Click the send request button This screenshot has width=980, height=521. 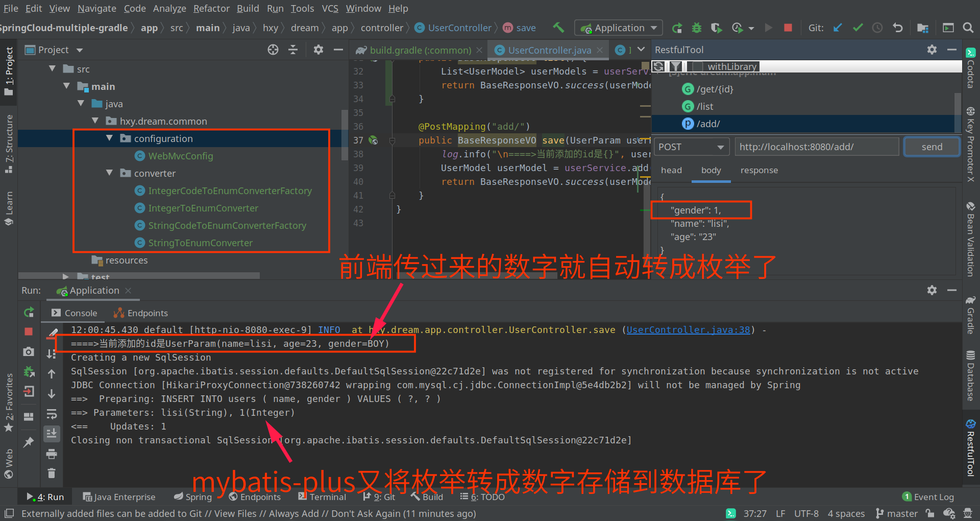coord(932,147)
